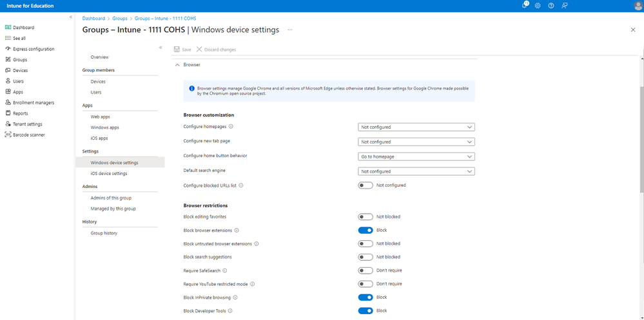Click the Enrollment managers sidebar icon

(8, 102)
